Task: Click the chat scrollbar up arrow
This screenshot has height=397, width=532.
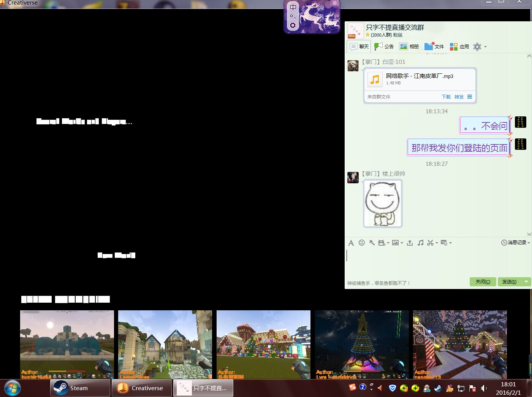Action: 529,56
